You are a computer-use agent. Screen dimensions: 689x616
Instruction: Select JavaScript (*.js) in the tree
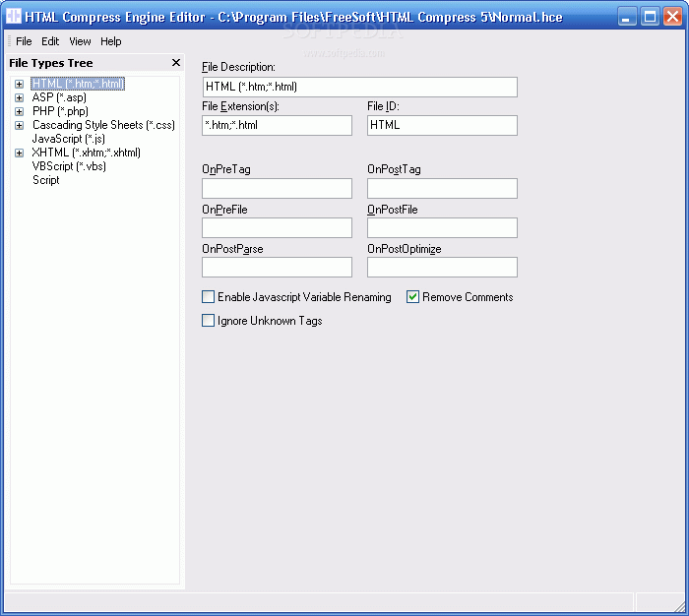coord(69,139)
